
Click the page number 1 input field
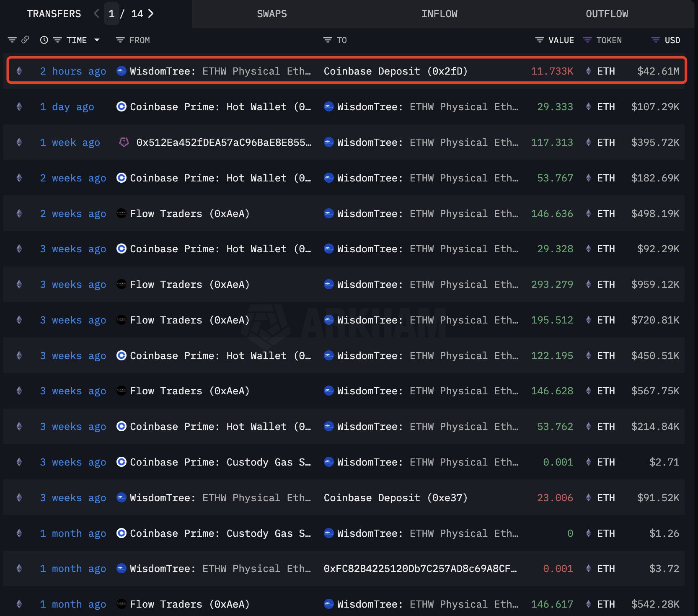(111, 14)
